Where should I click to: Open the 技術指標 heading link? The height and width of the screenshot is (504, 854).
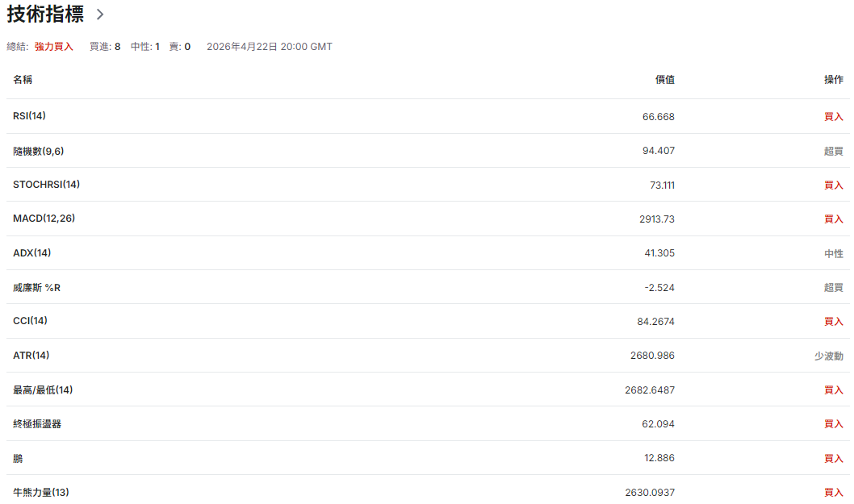(x=45, y=15)
